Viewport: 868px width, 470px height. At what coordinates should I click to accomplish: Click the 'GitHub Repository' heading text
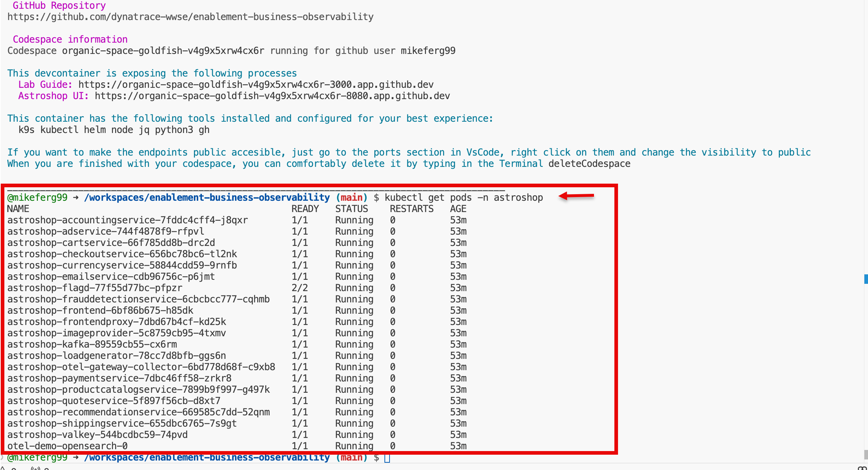(59, 5)
